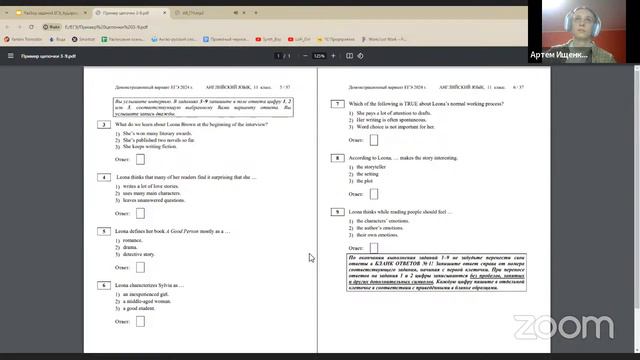Open the first red-icon bookmark on bookmarks bar
Viewport: 640px width, 360px height.
(23, 39)
